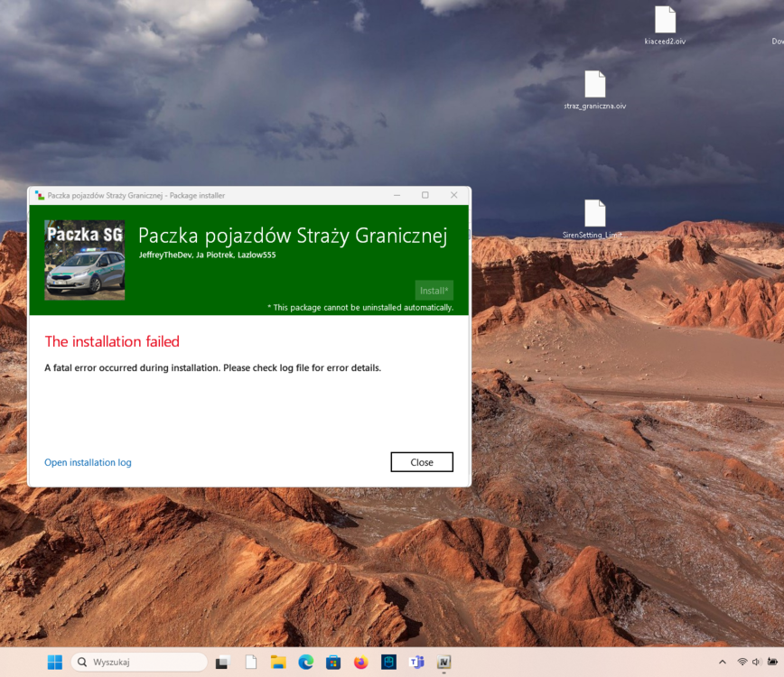Image resolution: width=784 pixels, height=677 pixels.
Task: Open Firefox from the taskbar
Action: [x=361, y=662]
